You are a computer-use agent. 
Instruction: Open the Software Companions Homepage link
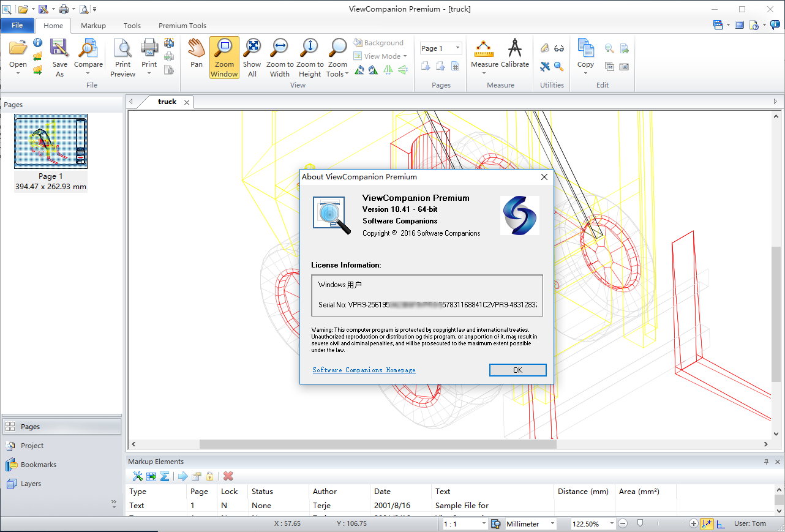click(x=364, y=370)
